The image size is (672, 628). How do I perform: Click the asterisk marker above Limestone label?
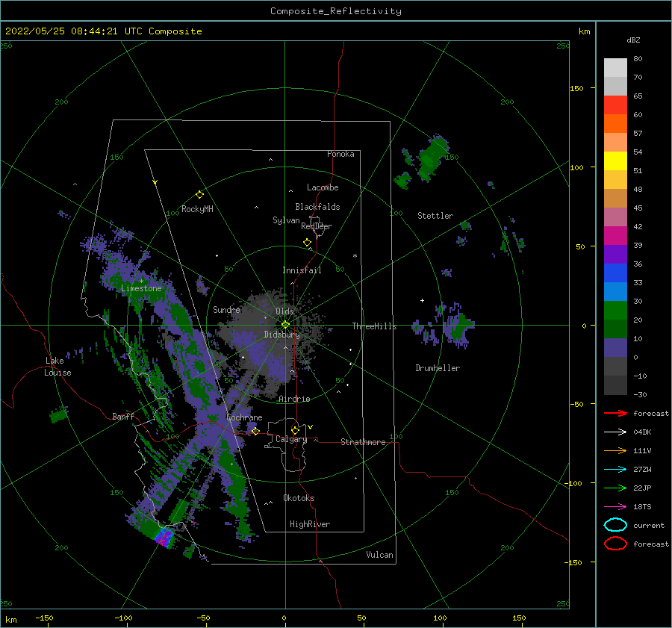coord(141,282)
